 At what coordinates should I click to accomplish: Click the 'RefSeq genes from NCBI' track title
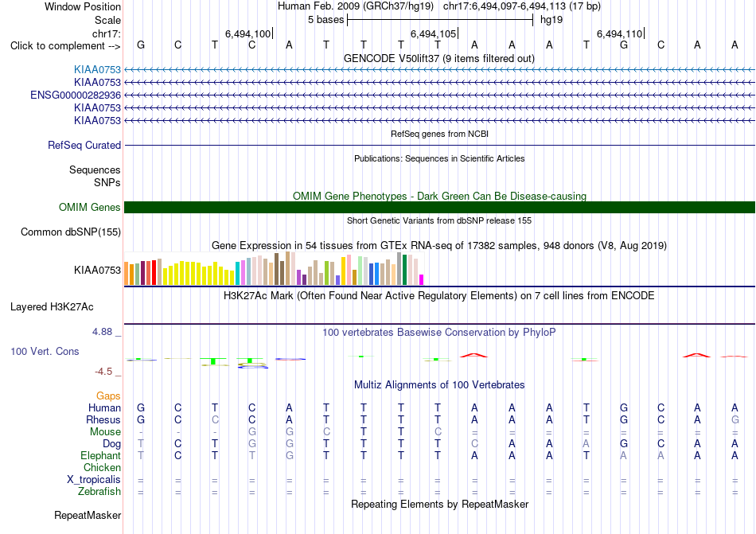[x=439, y=134]
